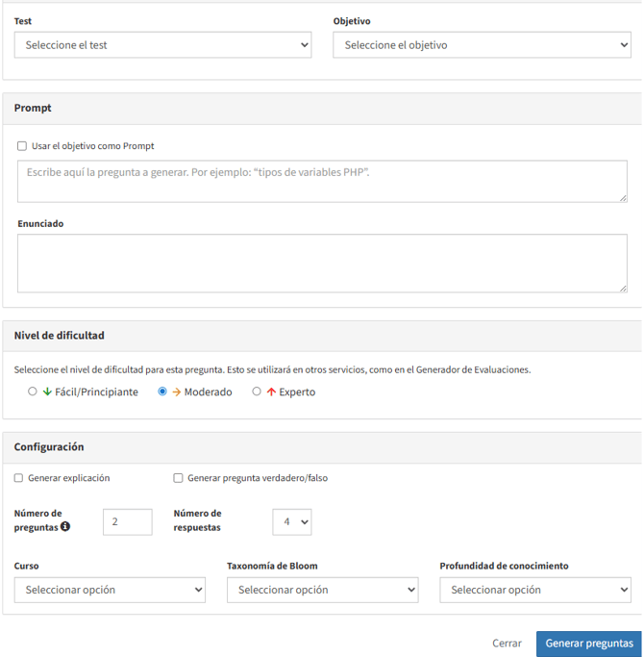Image resolution: width=644 pixels, height=657 pixels.
Task: Click the info icon beside Número de preguntas
Action: click(x=65, y=527)
